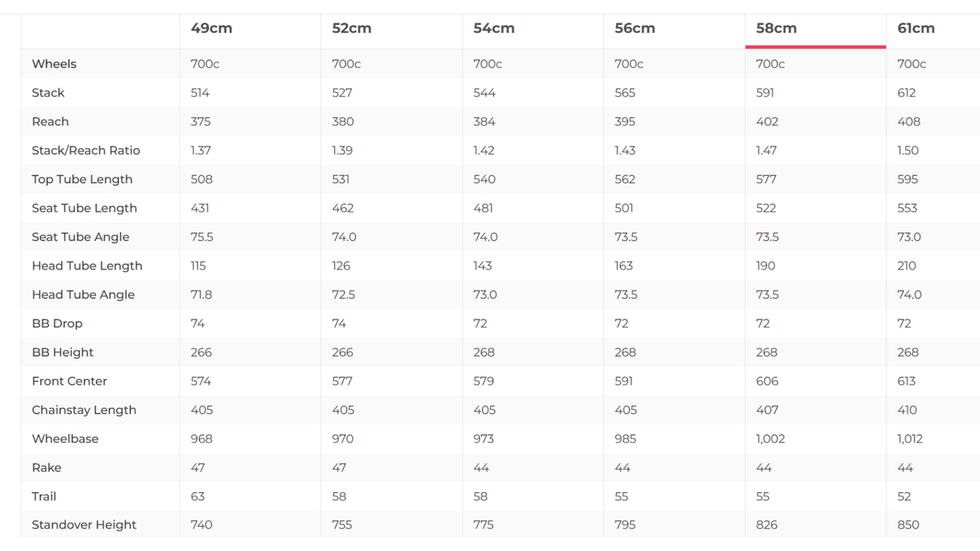Click the Wheelbase row label
This screenshot has height=551, width=980.
[65, 439]
